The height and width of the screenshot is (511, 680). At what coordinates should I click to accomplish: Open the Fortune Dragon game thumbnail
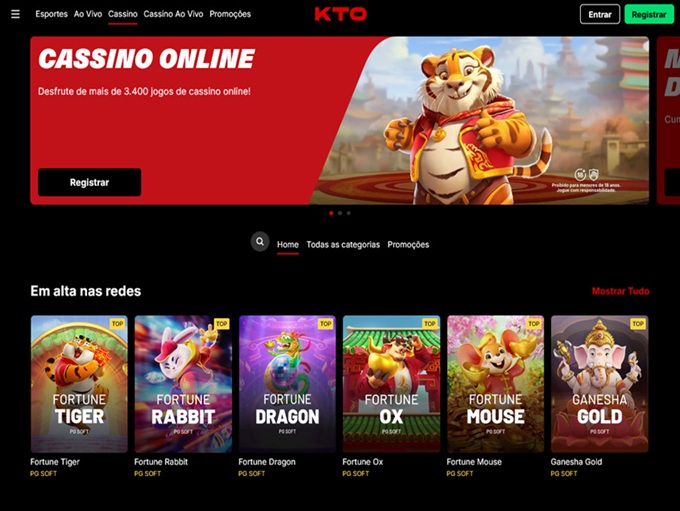pos(287,384)
